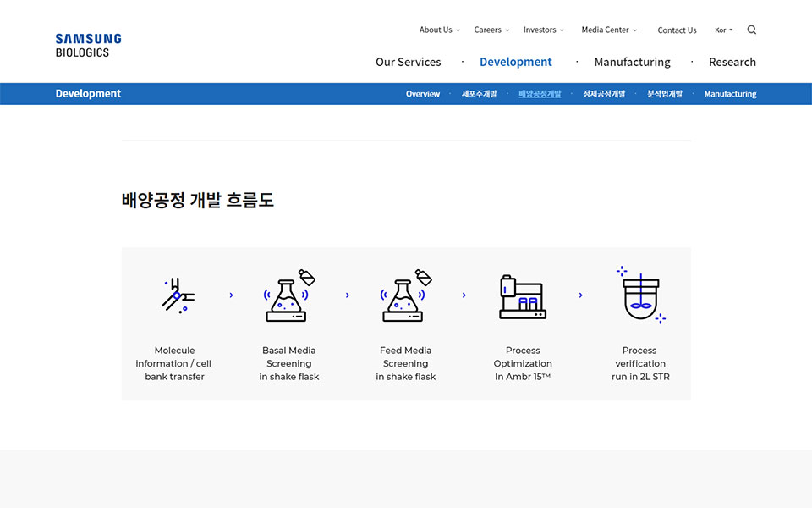
Task: Open the Media Center dropdown
Action: tap(609, 30)
